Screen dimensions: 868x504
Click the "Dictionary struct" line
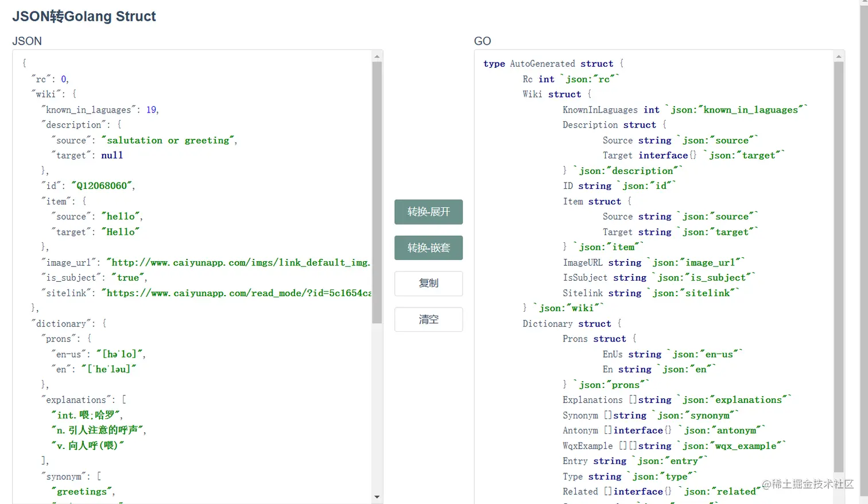pos(572,324)
